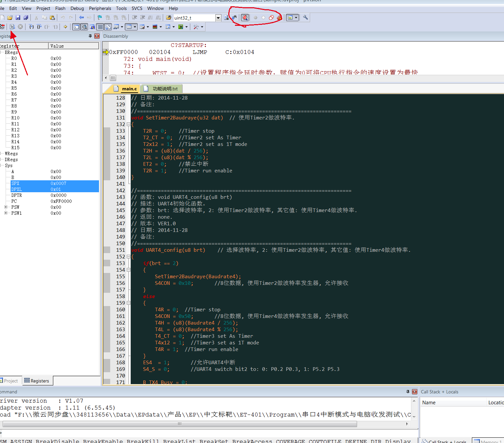This screenshot has width=504, height=443.
Task: Open the Analysis windows icon
Action: (155, 27)
